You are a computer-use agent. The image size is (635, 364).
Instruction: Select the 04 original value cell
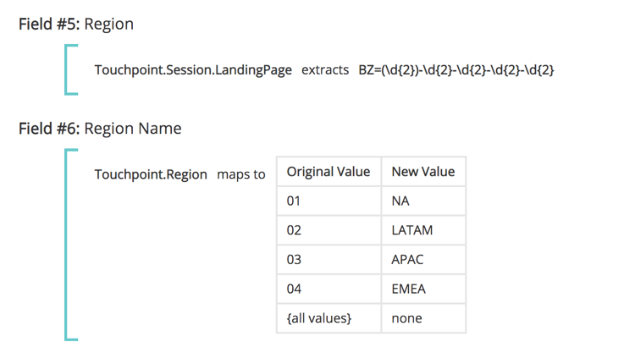329,290
